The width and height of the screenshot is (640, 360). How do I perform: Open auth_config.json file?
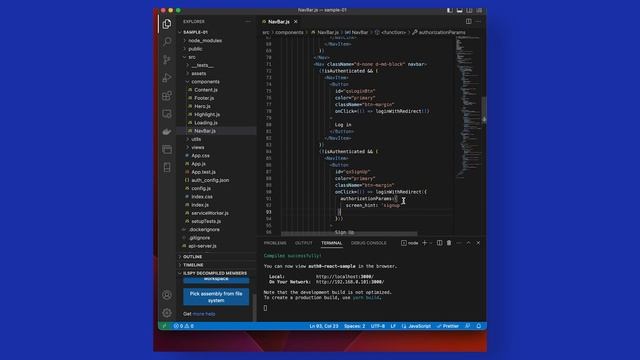click(210, 180)
